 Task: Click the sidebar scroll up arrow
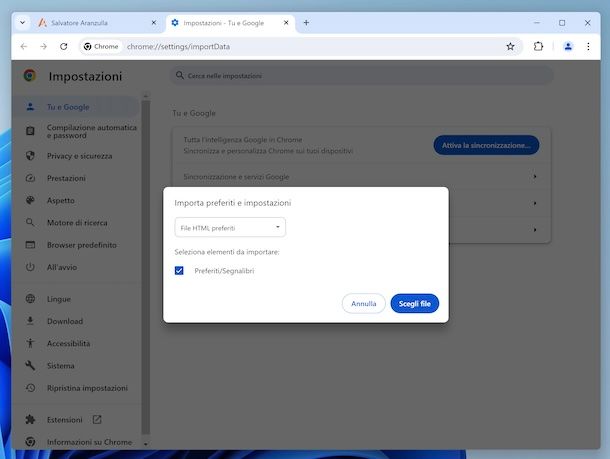(145, 96)
